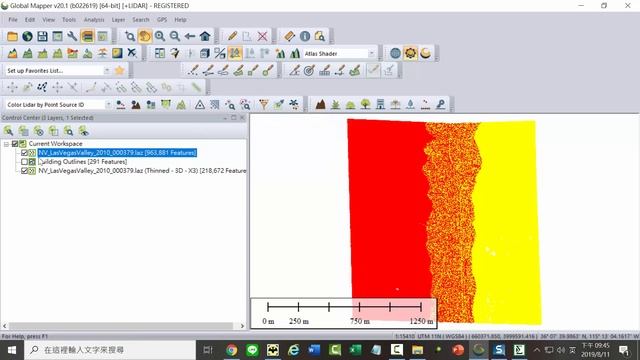The width and height of the screenshot is (640, 360).
Task: Open the View menu
Action: 49,20
